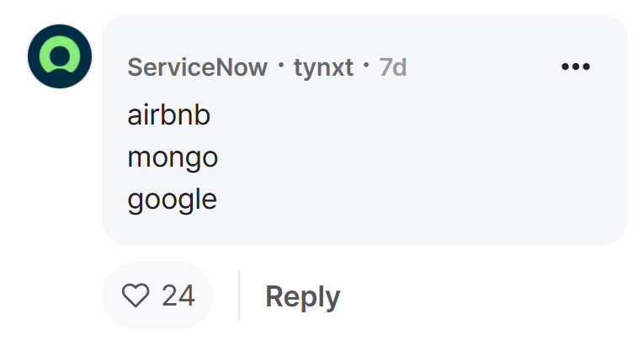Click the word airbnb in the comment
Image resolution: width=644 pixels, height=351 pixels.
click(169, 114)
